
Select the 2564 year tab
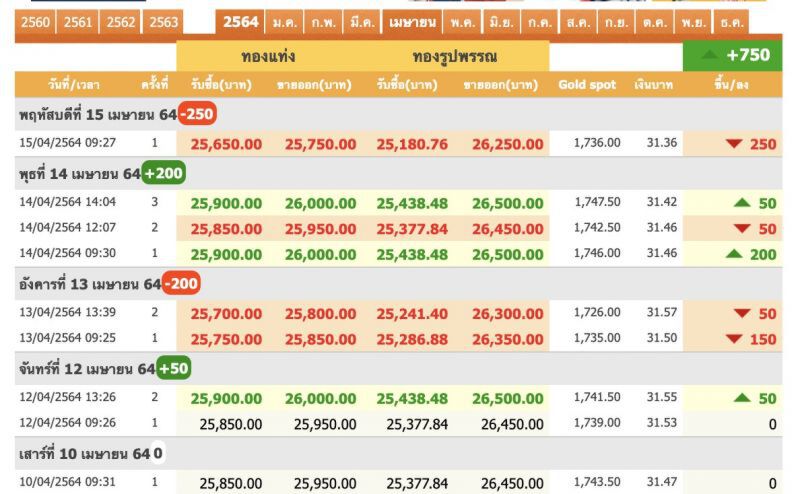tap(240, 22)
